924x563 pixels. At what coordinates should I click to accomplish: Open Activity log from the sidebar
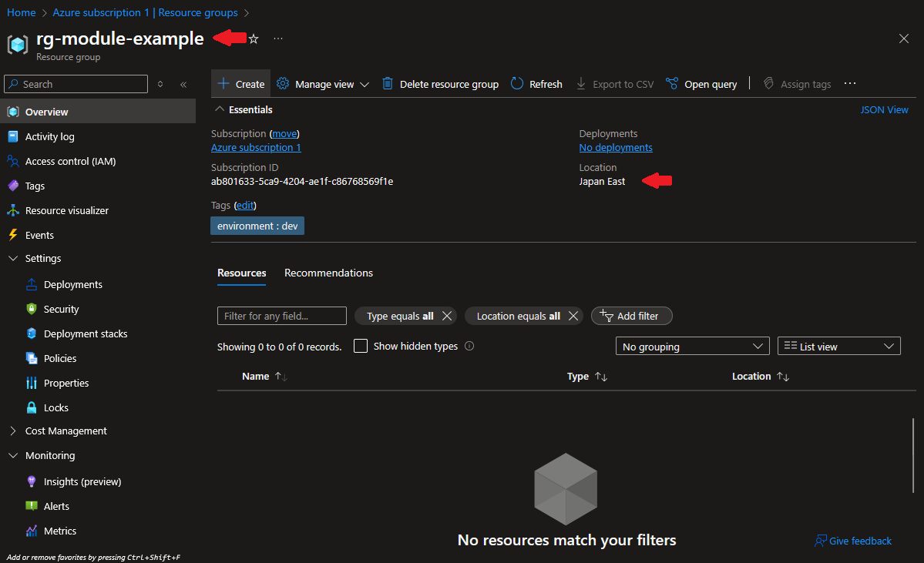pos(49,136)
